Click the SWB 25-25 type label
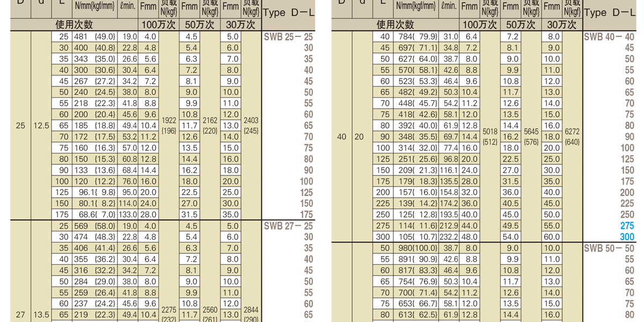This screenshot has height=322, width=644. (x=288, y=37)
